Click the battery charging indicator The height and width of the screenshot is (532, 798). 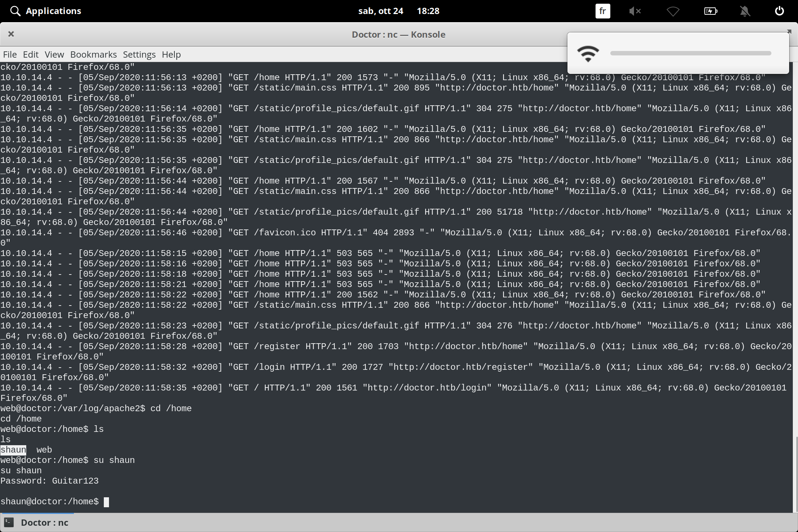(x=710, y=11)
